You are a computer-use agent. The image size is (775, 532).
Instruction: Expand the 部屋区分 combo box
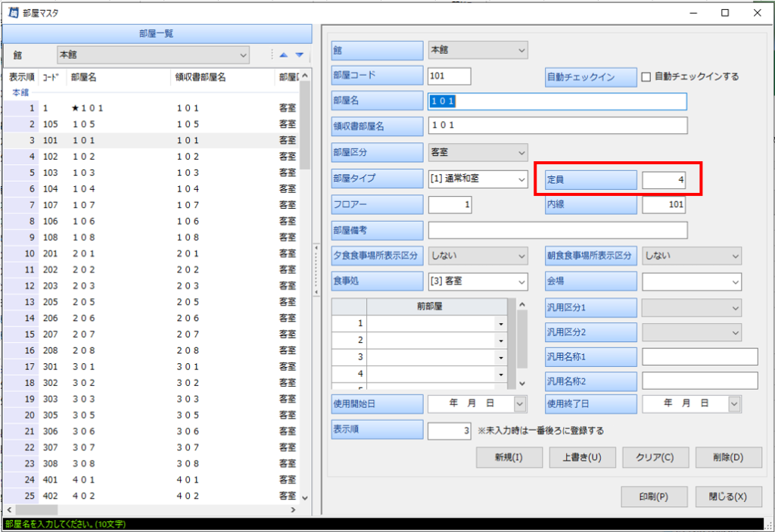521,153
